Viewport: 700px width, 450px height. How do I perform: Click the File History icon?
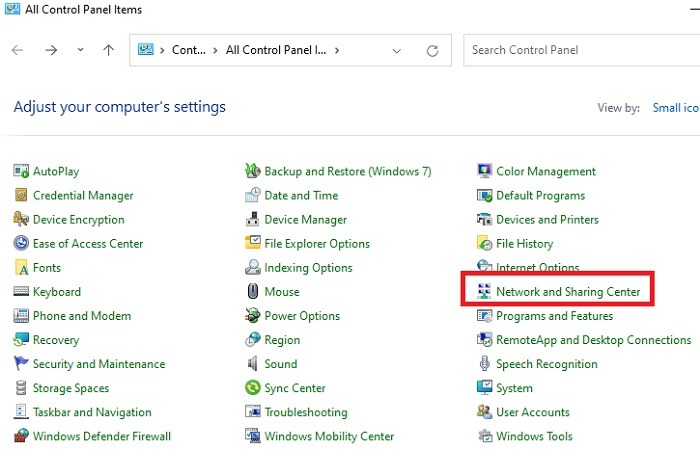(x=484, y=243)
